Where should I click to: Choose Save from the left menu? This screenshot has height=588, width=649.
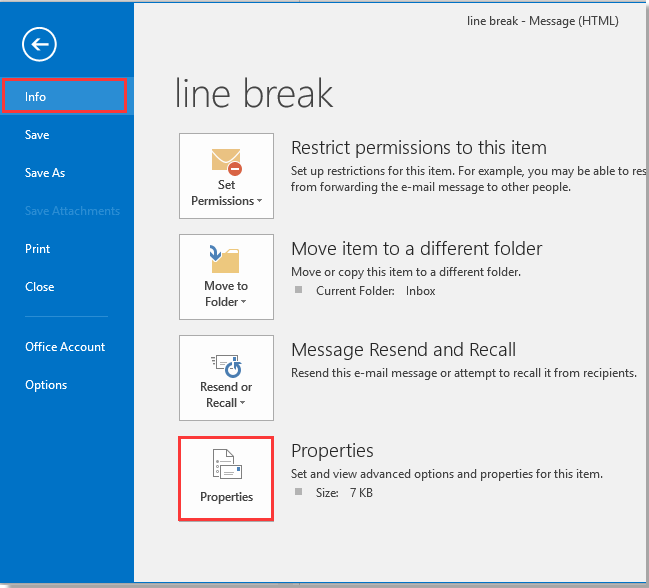[37, 135]
